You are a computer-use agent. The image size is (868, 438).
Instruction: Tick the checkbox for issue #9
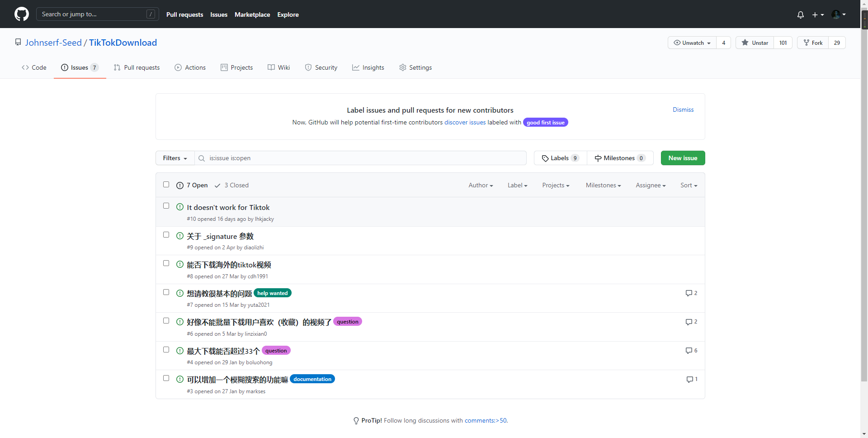point(166,235)
